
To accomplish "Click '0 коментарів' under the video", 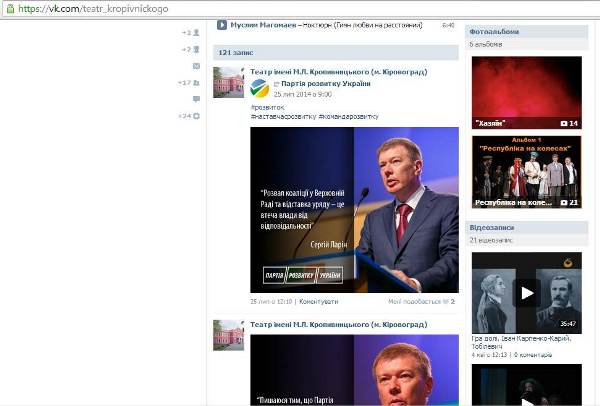I will click(x=533, y=355).
